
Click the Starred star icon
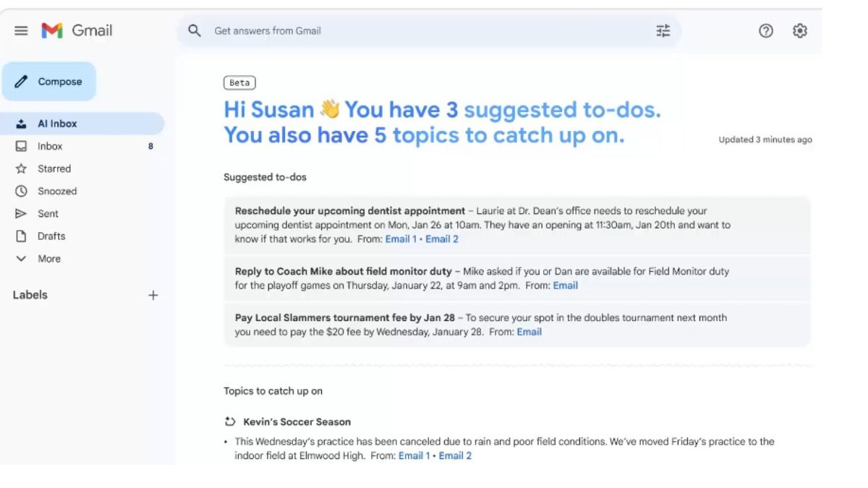click(21, 168)
